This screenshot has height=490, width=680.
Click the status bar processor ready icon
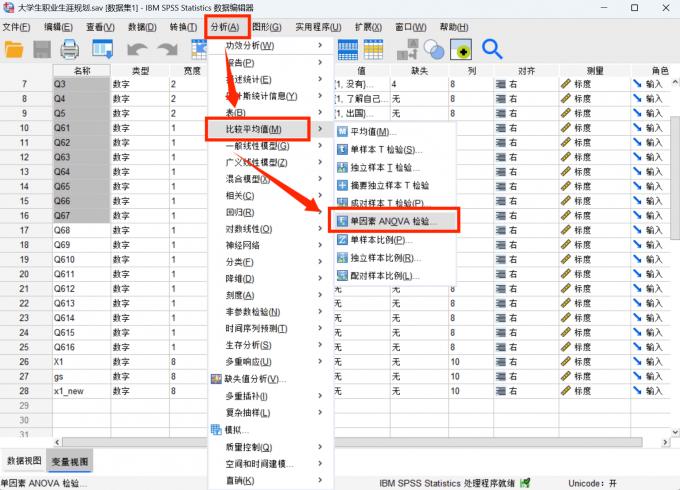tap(525, 483)
